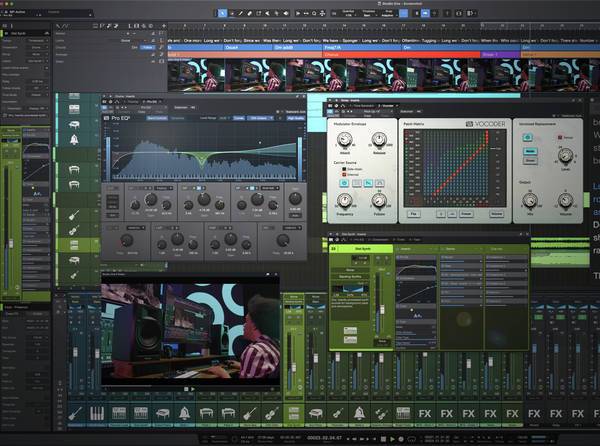The width and height of the screenshot is (600, 446).
Task: Switch to the Vocoder tab in the plugin window
Action: [x=389, y=104]
